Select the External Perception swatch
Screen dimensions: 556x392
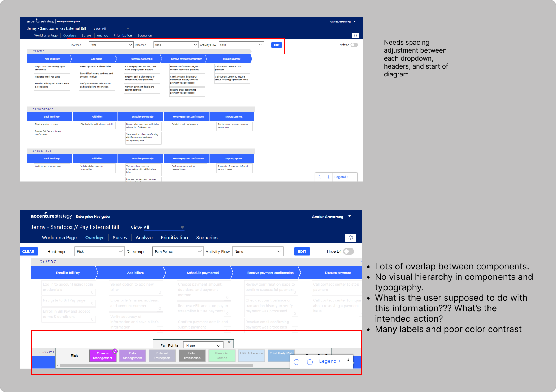162,356
